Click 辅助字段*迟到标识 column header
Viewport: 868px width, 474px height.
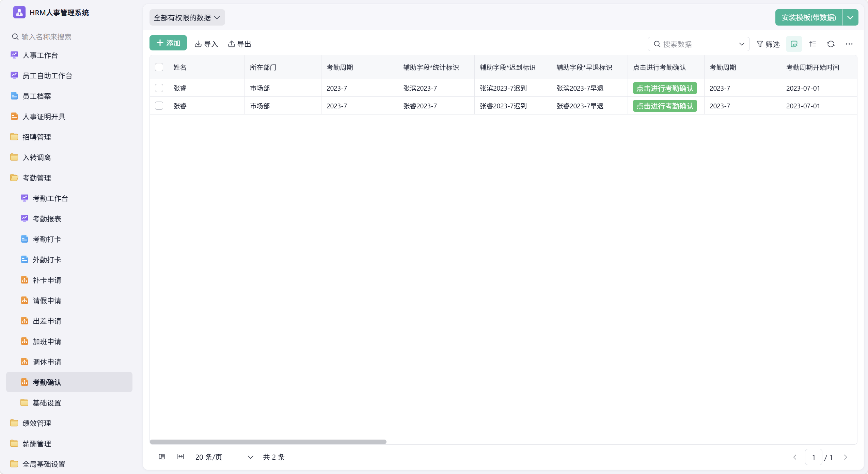click(512, 67)
